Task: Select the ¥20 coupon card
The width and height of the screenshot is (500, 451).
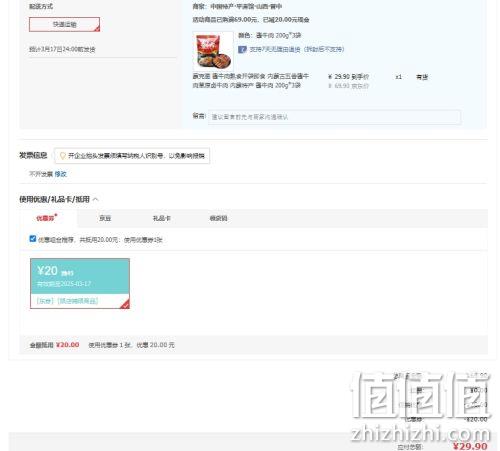Action: pos(80,283)
